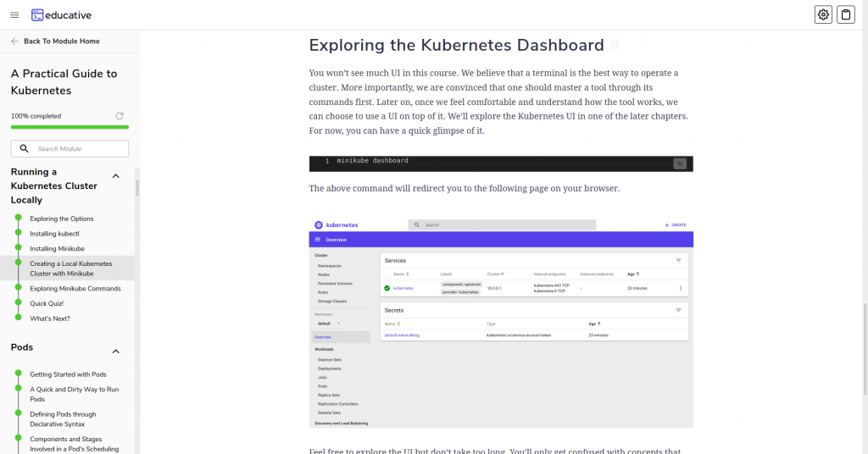Click Exploring the Options completion dot
Viewport: 868px width, 454px height.
point(19,218)
